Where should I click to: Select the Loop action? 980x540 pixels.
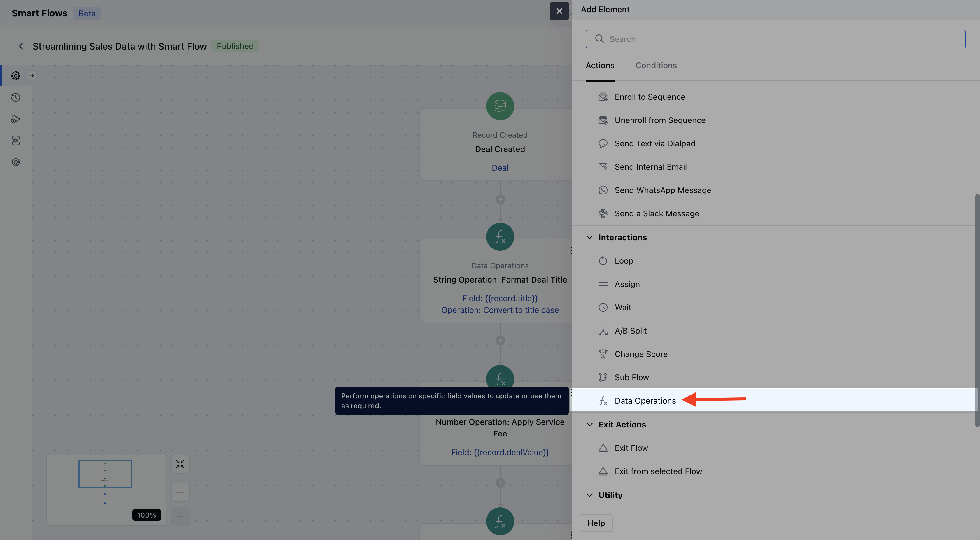tap(624, 261)
